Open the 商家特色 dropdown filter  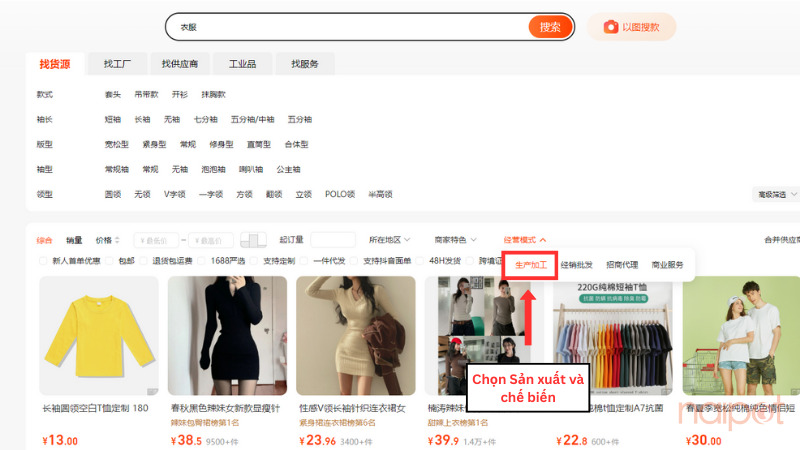point(455,240)
